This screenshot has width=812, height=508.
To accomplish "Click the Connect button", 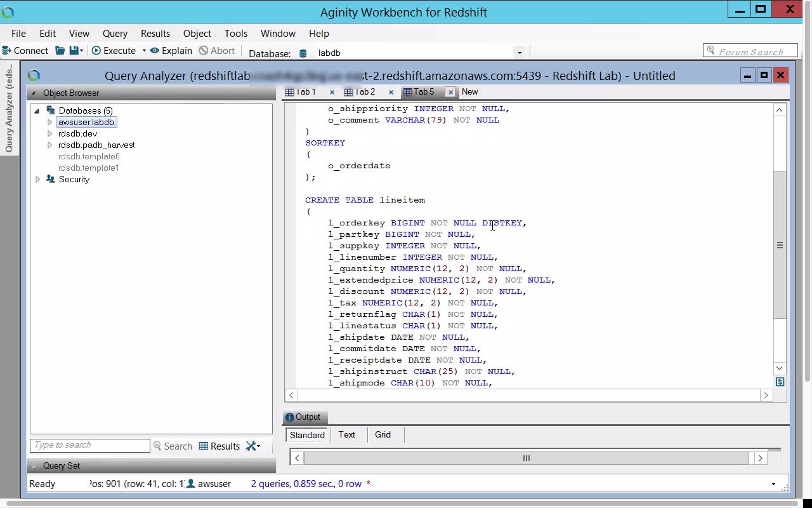I will [x=25, y=51].
